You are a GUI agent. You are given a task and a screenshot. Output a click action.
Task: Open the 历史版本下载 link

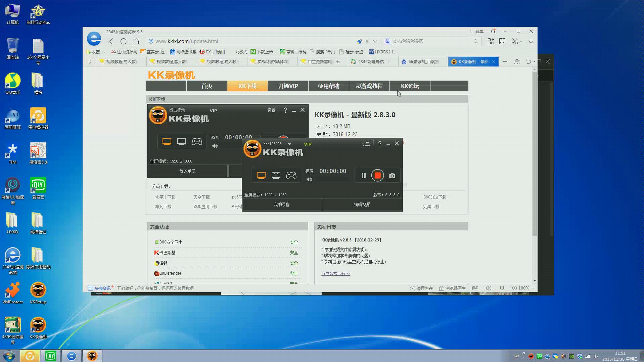click(x=335, y=274)
